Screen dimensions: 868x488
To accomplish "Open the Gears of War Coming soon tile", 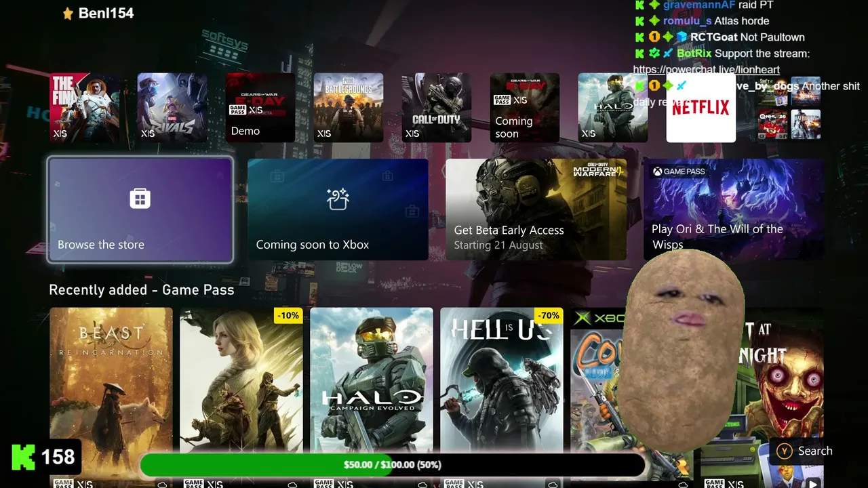I will click(x=525, y=108).
